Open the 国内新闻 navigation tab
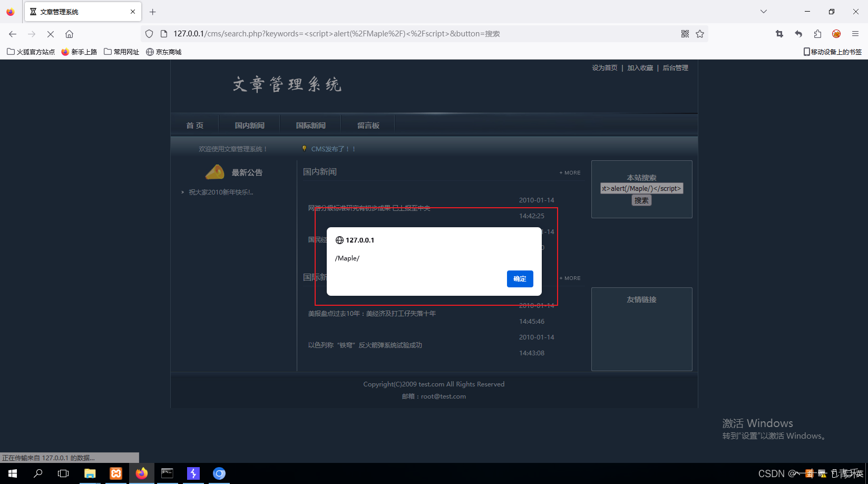 [249, 125]
